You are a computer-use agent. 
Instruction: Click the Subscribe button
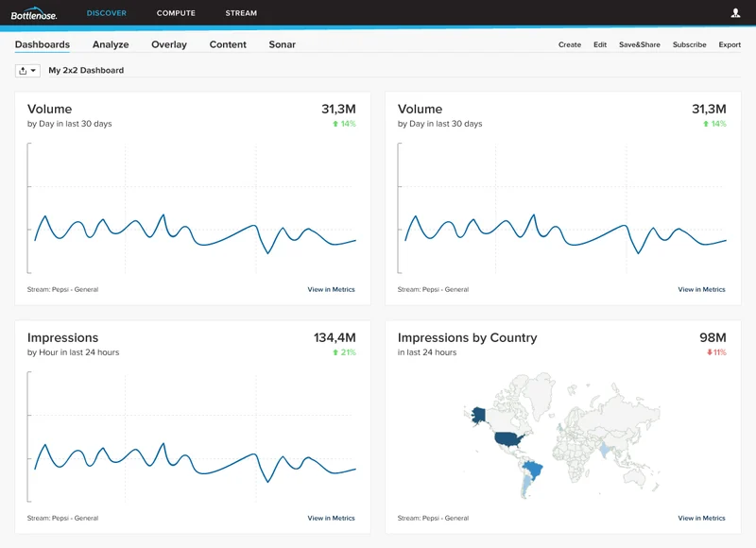pos(690,44)
